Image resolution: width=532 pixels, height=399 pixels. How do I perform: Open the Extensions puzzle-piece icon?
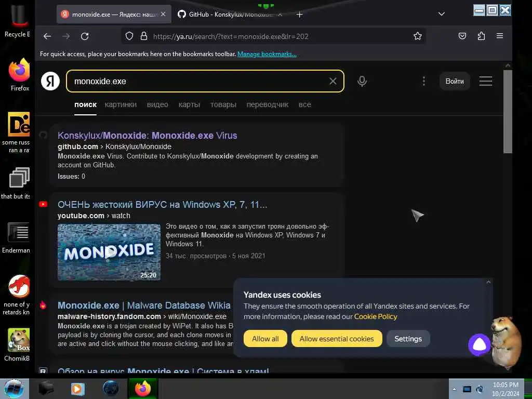[481, 36]
